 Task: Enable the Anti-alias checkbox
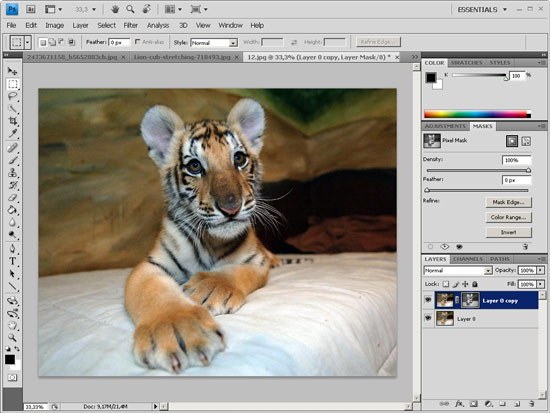coord(138,42)
